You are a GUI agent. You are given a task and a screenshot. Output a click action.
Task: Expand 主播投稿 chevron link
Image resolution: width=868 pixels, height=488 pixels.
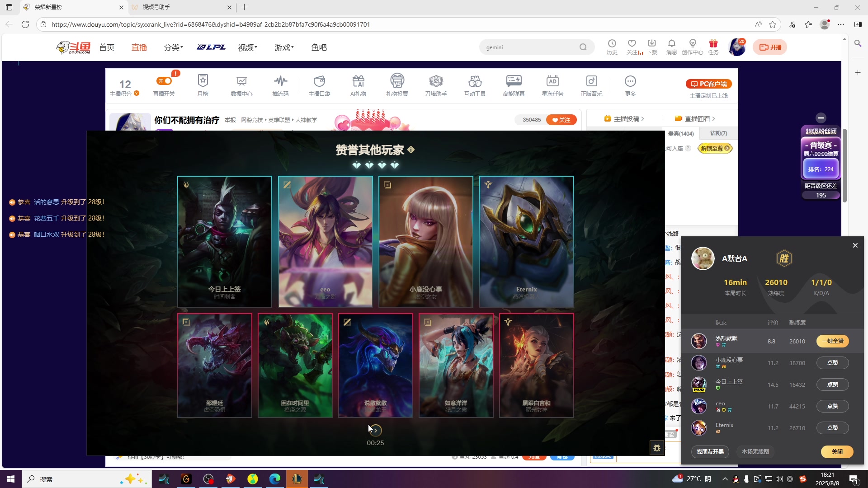(624, 119)
